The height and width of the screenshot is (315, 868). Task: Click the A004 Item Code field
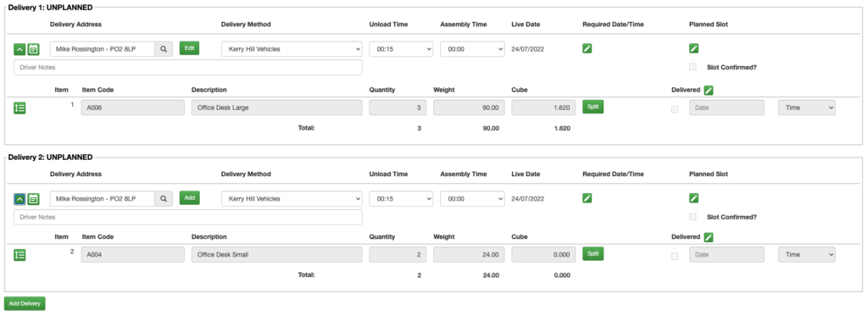(133, 255)
